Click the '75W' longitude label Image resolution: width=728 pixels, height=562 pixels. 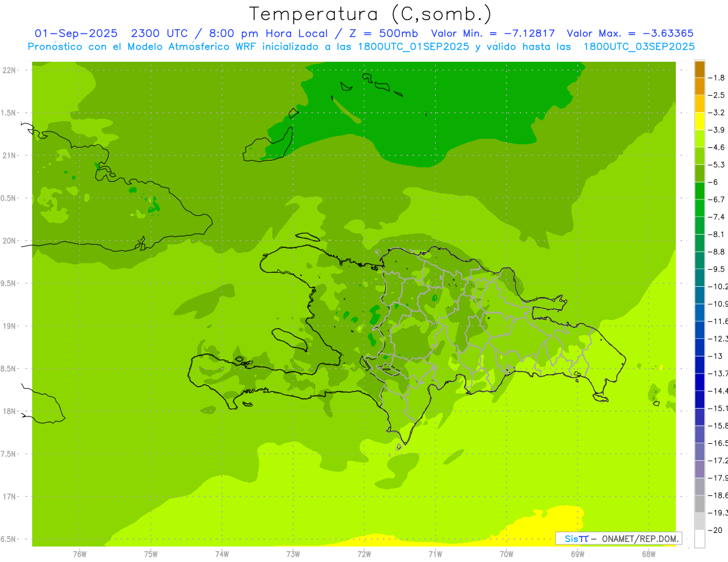pos(151,554)
